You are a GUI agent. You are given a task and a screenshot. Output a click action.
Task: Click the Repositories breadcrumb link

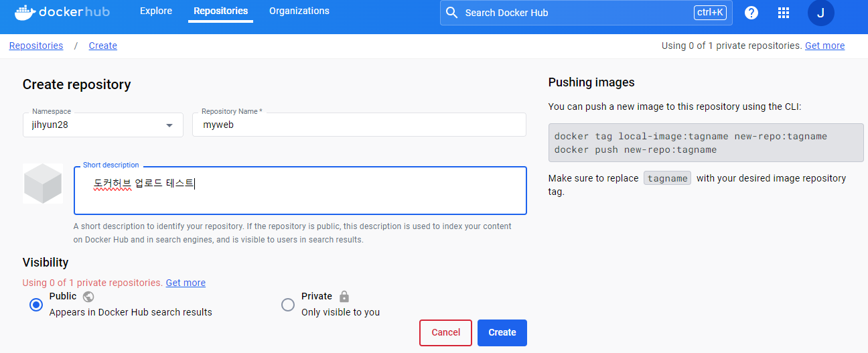coord(36,46)
